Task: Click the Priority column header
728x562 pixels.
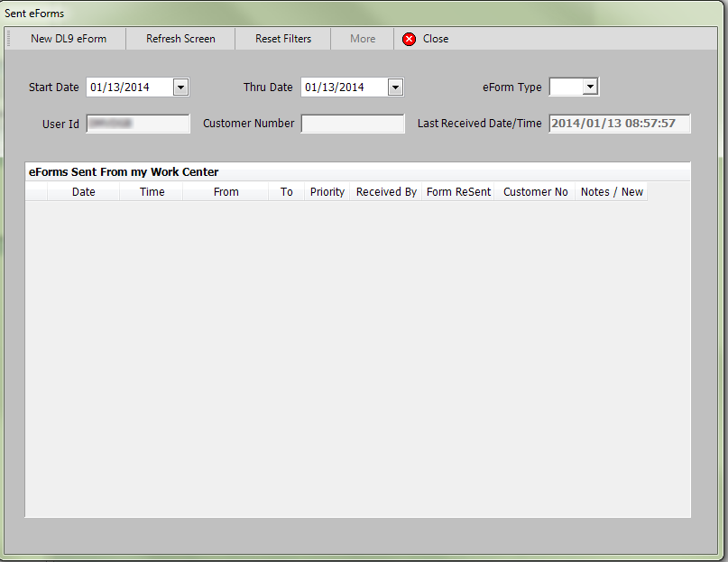Action: [x=327, y=191]
